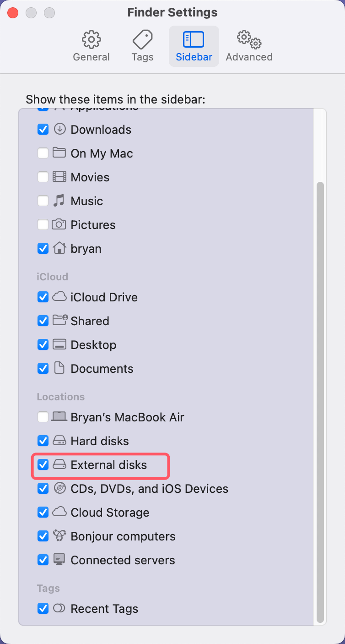The height and width of the screenshot is (644, 345).
Task: Select the Sidebar pane icon
Action: (194, 40)
